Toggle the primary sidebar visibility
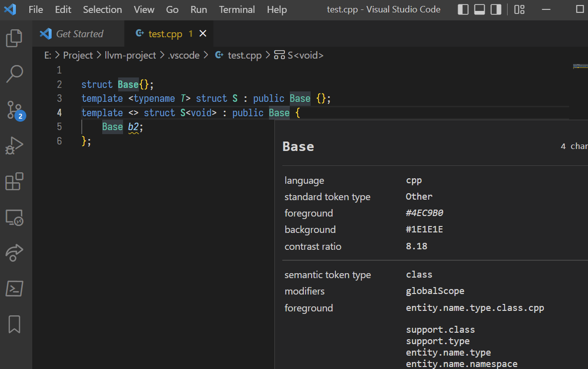588x369 pixels. pyautogui.click(x=462, y=9)
